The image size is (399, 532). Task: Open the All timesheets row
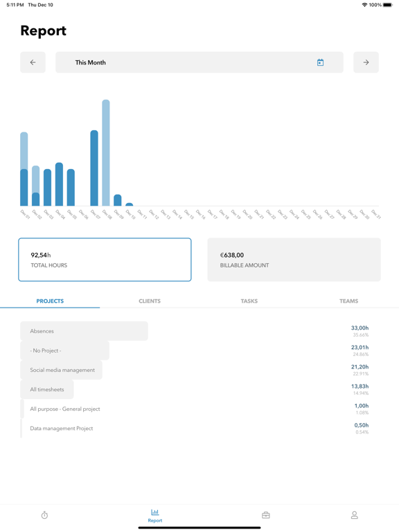[199, 389]
